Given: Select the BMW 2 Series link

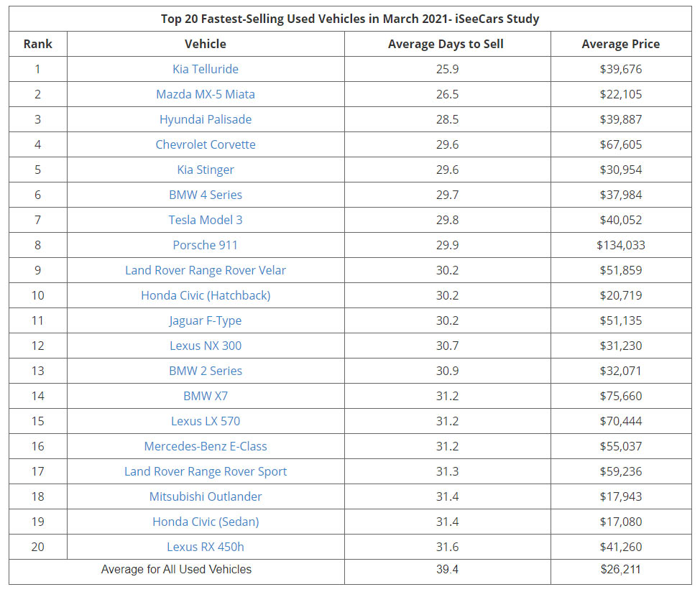Looking at the screenshot, I should [x=206, y=371].
